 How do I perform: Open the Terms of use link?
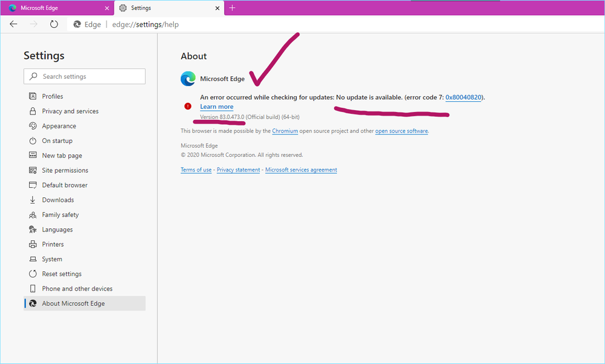(196, 170)
